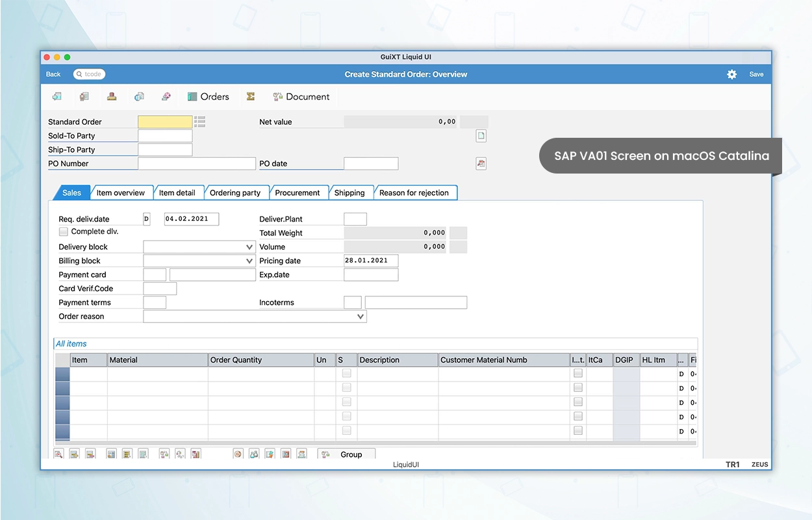
Task: Open search help list beside Standard Order field
Action: (x=199, y=122)
